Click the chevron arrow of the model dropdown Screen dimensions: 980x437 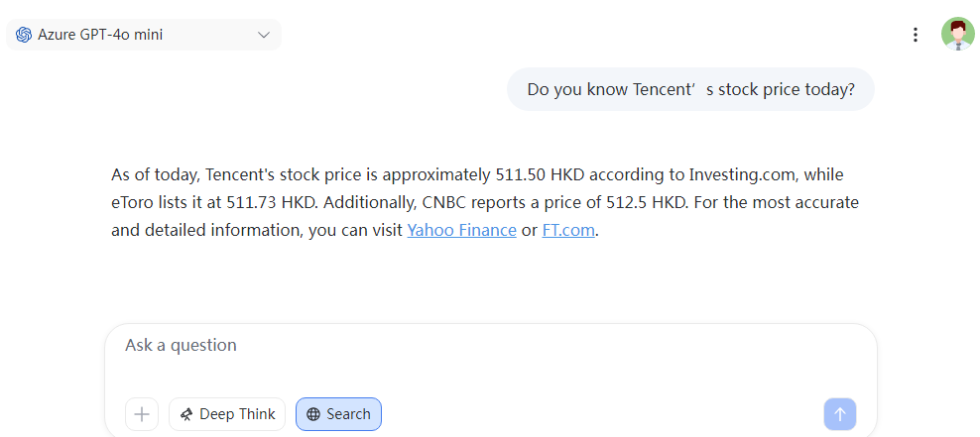264,35
